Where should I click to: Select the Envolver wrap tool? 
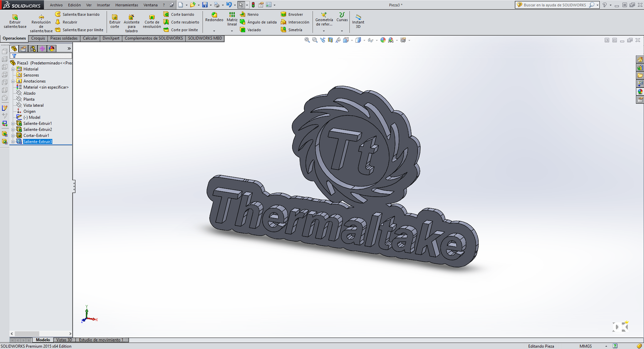click(x=292, y=14)
